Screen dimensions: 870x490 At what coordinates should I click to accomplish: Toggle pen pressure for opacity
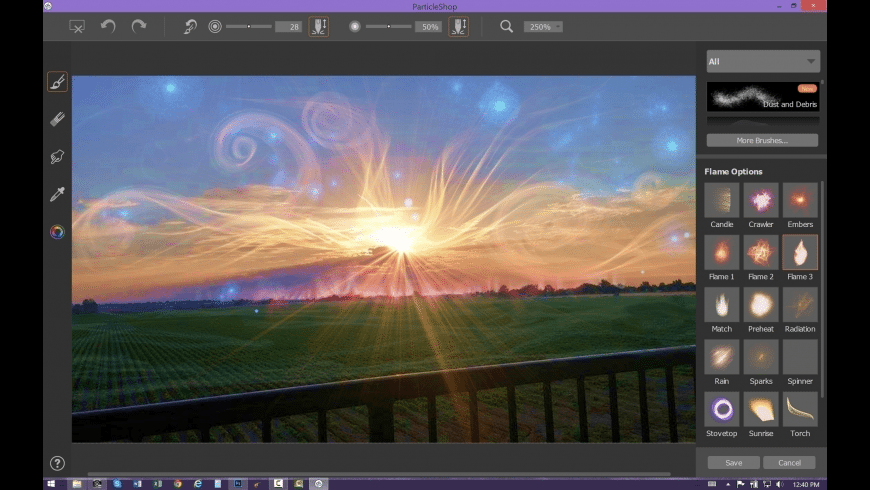coord(458,26)
